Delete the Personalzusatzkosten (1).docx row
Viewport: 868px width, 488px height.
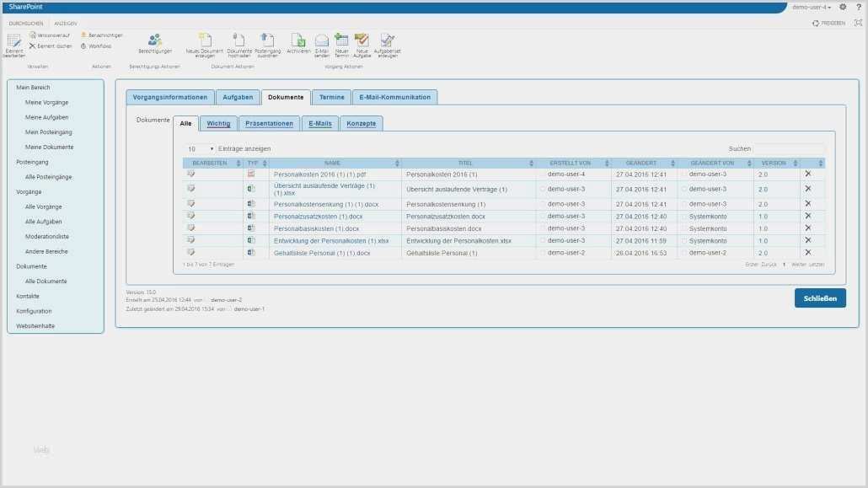(807, 216)
